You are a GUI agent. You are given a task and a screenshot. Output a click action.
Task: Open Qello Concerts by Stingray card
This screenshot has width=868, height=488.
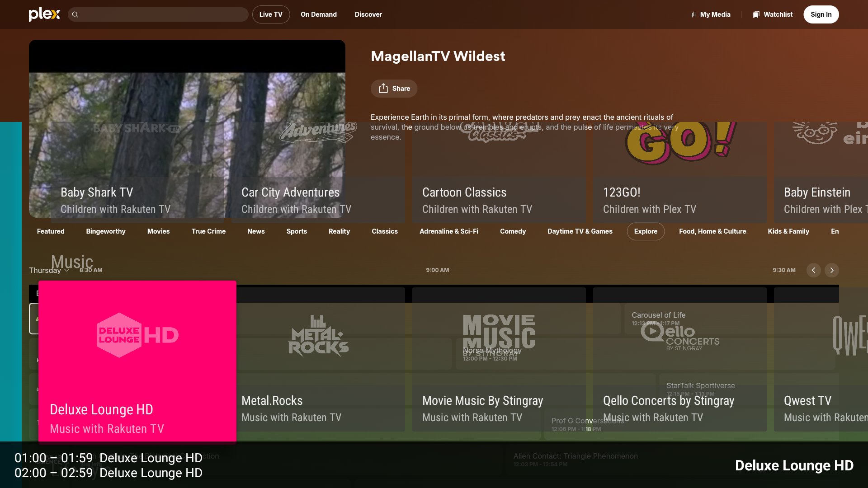680,359
